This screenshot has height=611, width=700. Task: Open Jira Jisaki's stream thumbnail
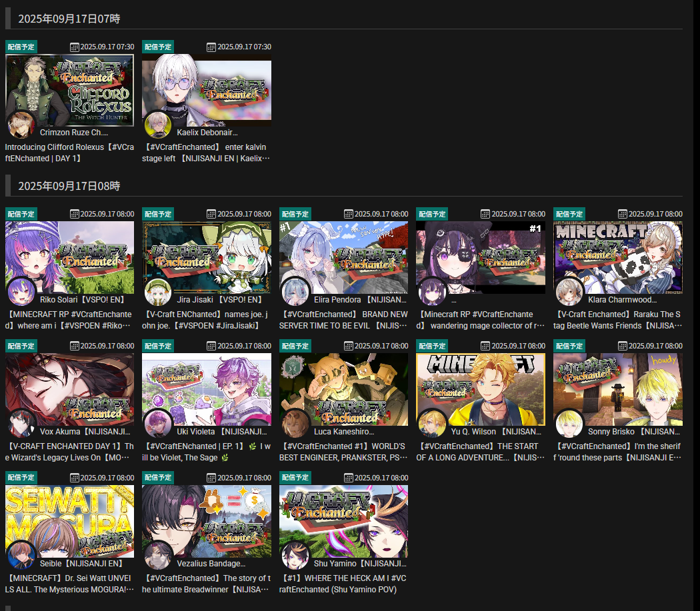206,257
